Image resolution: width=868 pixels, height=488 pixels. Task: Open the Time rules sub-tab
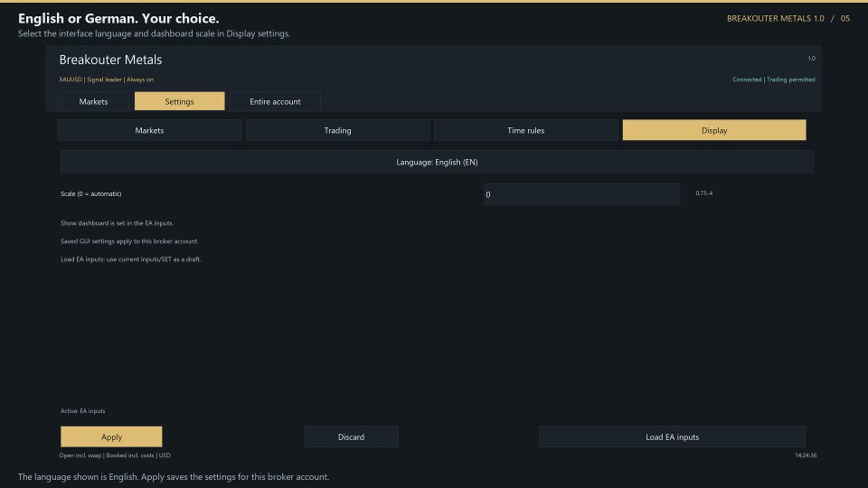[526, 130]
